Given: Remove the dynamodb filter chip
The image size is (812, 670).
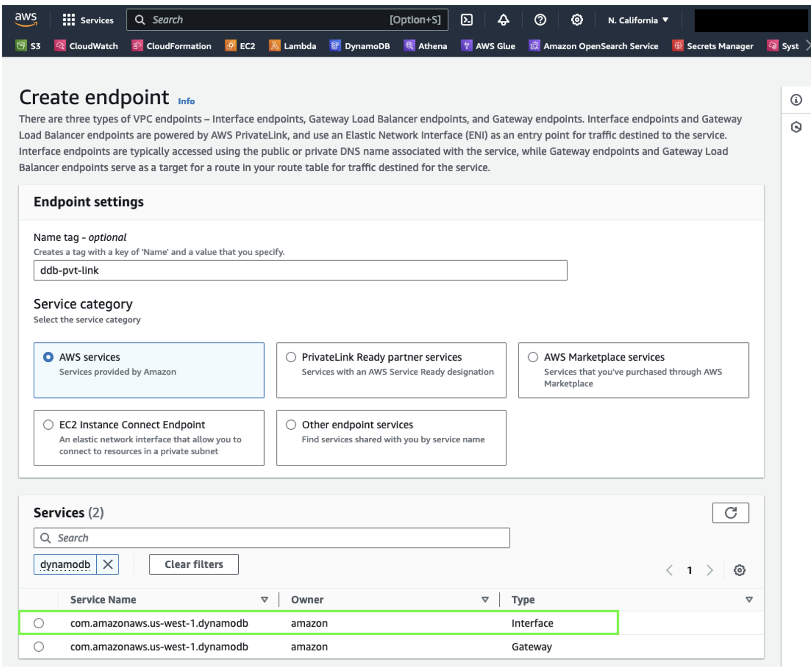Looking at the screenshot, I should (108, 564).
